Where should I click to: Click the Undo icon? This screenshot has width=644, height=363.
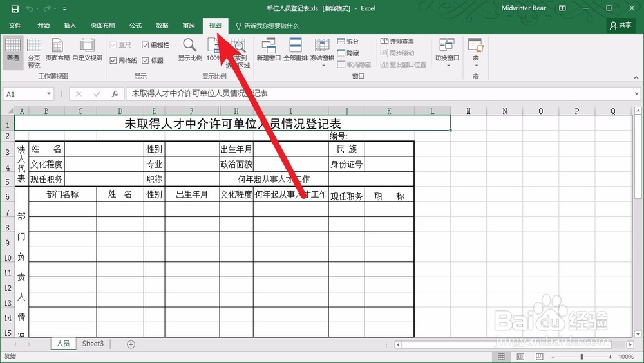[x=30, y=8]
